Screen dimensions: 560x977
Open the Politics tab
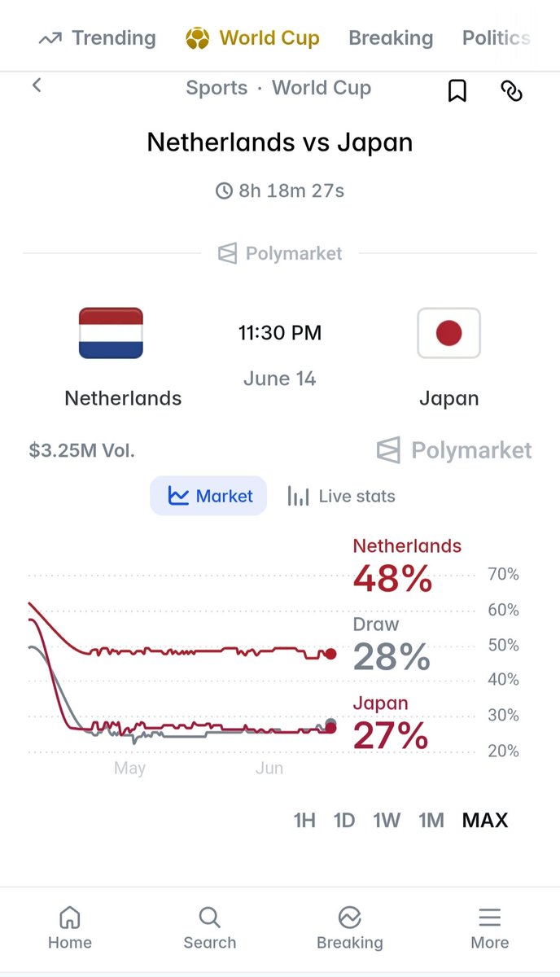496,37
